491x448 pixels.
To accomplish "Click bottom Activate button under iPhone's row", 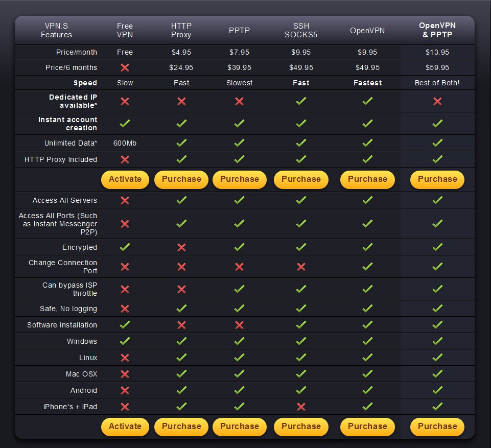I will click(x=125, y=427).
